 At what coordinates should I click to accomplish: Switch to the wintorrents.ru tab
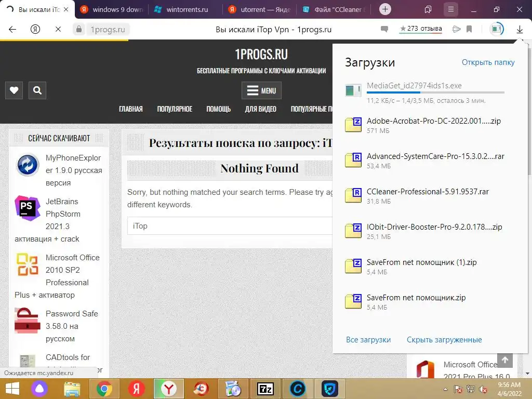coord(186,9)
